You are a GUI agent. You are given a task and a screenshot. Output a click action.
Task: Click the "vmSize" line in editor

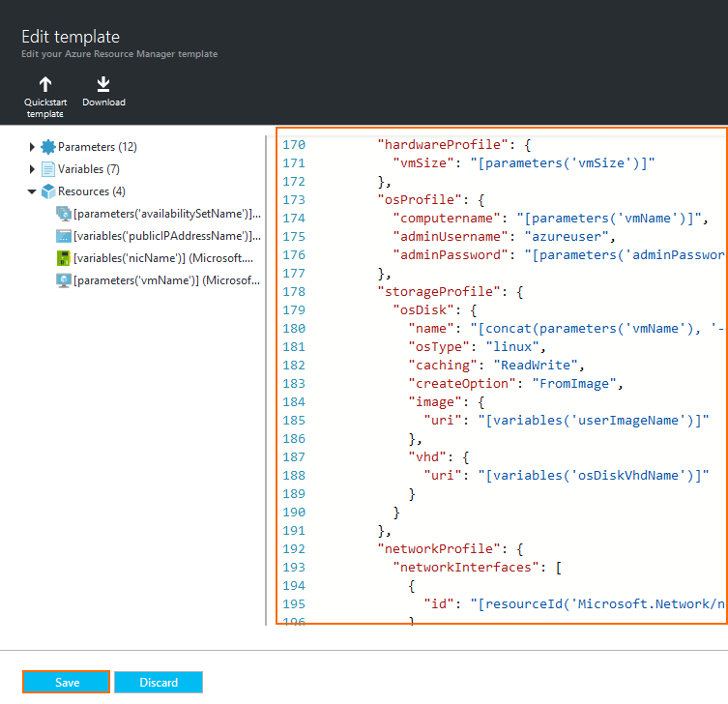pos(524,163)
